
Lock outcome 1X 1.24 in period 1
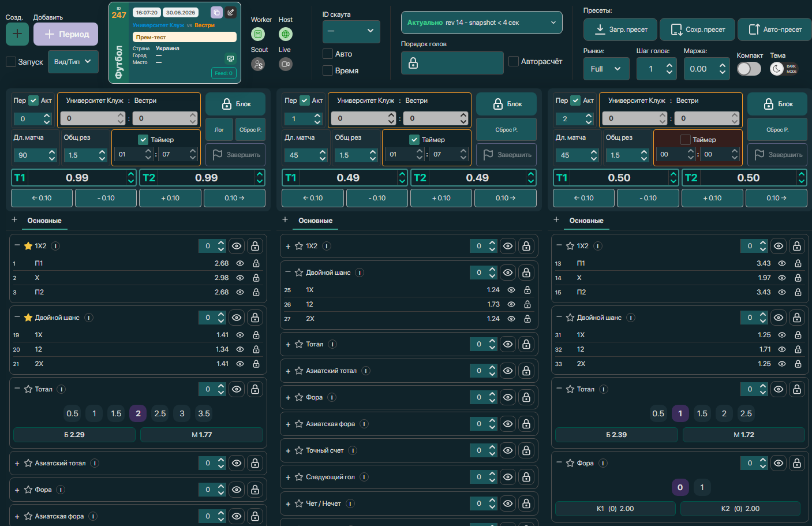[x=527, y=290]
